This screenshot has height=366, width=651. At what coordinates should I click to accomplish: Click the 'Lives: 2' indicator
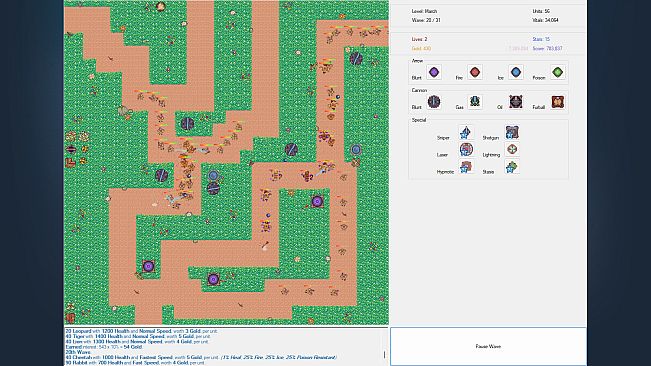coord(419,39)
